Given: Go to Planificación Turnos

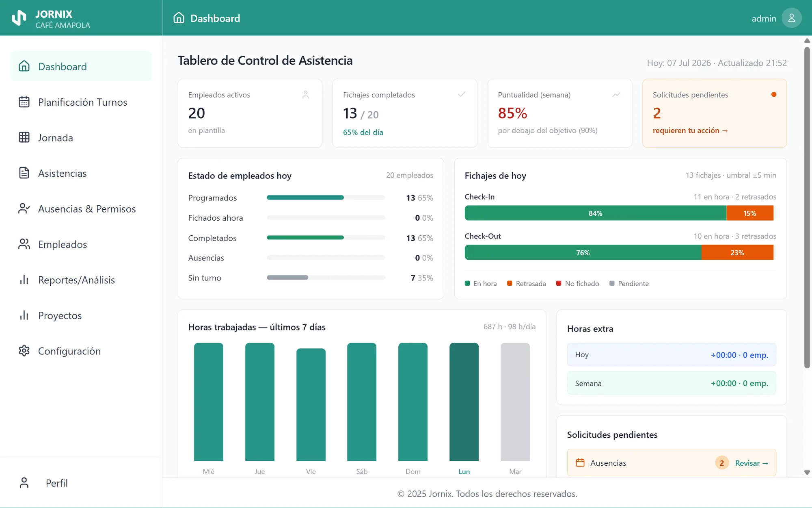Looking at the screenshot, I should tap(81, 102).
